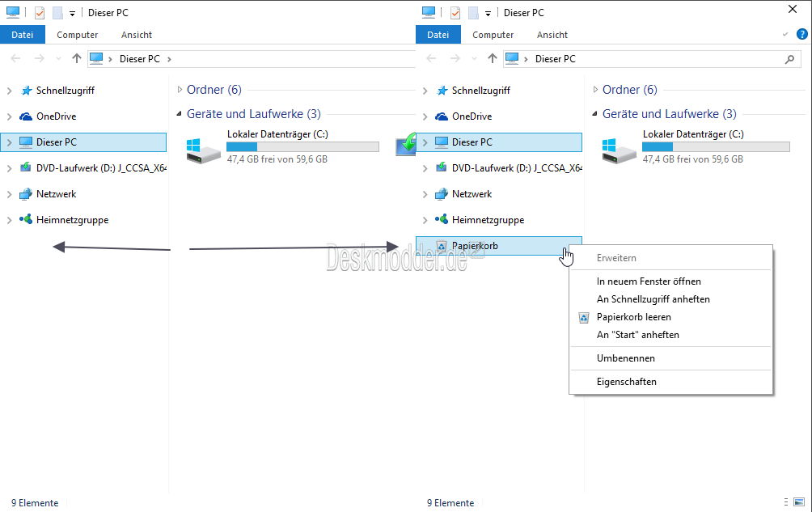Click properties checkmark icon in left title bar
This screenshot has width=812, height=512.
click(40, 12)
